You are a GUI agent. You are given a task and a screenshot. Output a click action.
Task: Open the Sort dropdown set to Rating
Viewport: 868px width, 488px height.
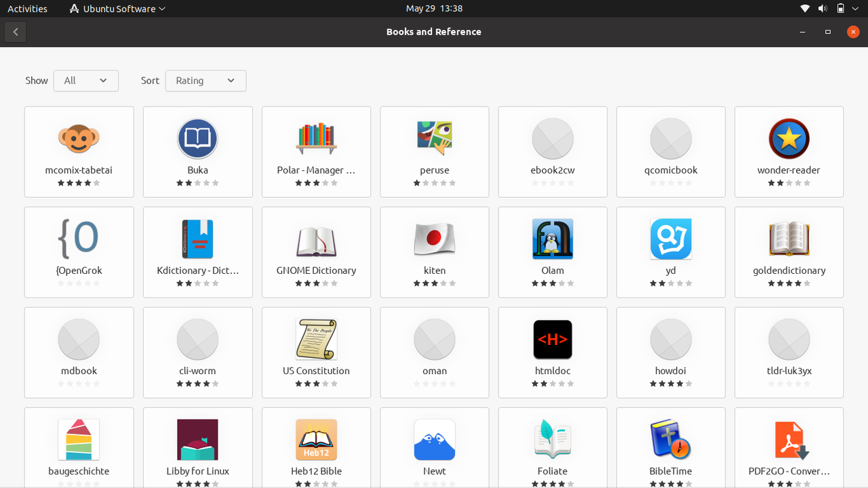[205, 81]
